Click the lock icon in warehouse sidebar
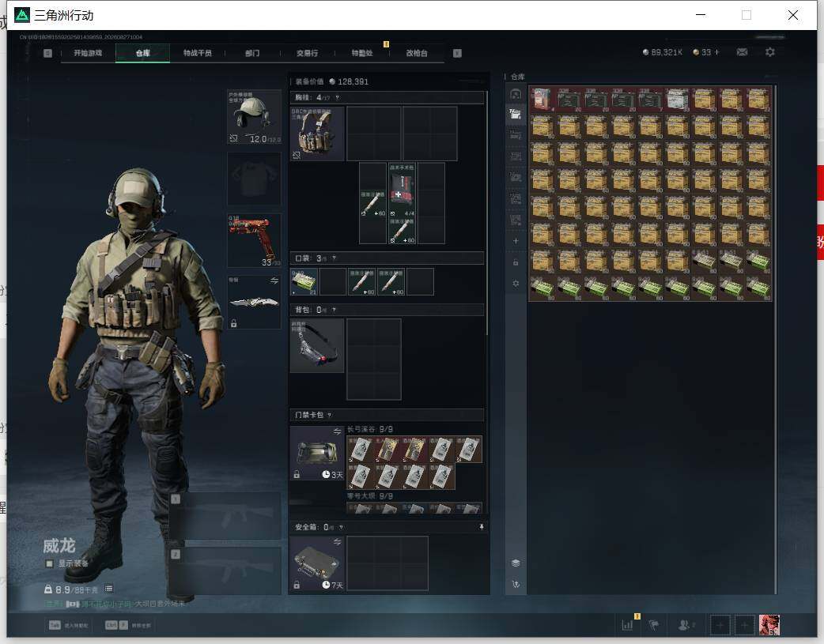The image size is (824, 644). (516, 262)
